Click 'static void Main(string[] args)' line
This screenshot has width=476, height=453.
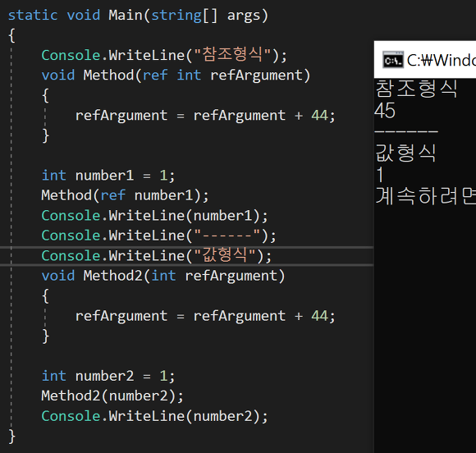[139, 15]
